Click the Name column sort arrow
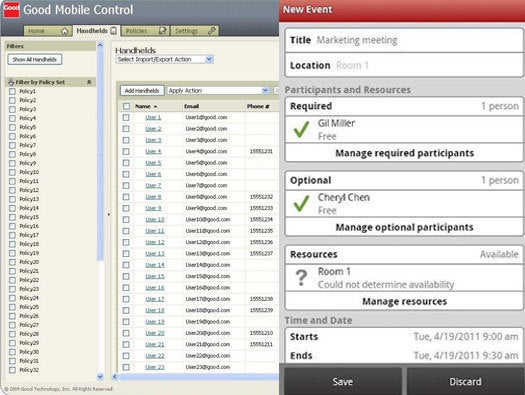 pyautogui.click(x=155, y=106)
